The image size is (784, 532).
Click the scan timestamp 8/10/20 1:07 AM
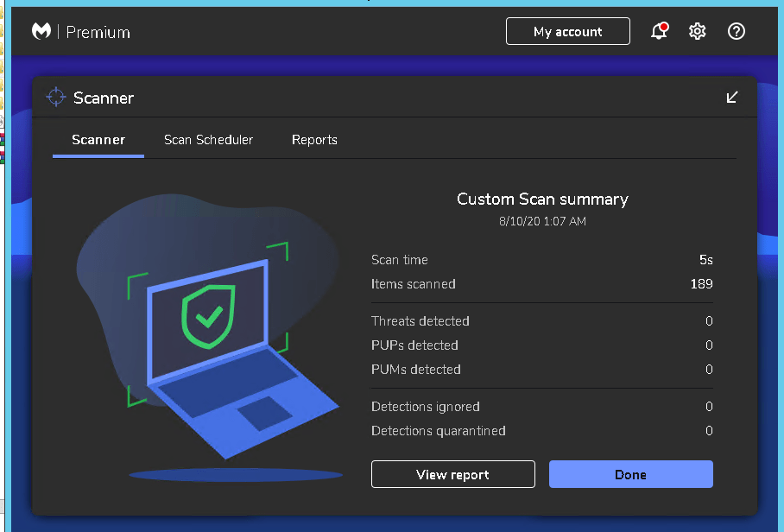pyautogui.click(x=542, y=222)
